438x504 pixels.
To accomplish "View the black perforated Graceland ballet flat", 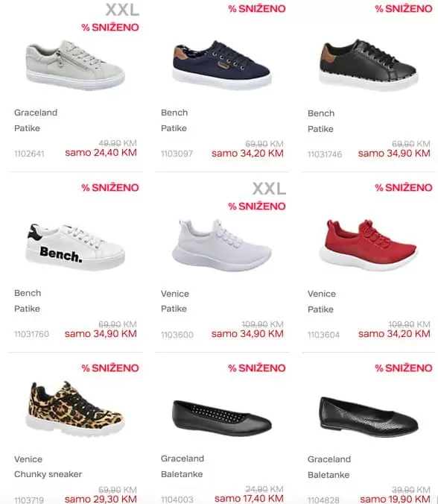I will point(222,418).
